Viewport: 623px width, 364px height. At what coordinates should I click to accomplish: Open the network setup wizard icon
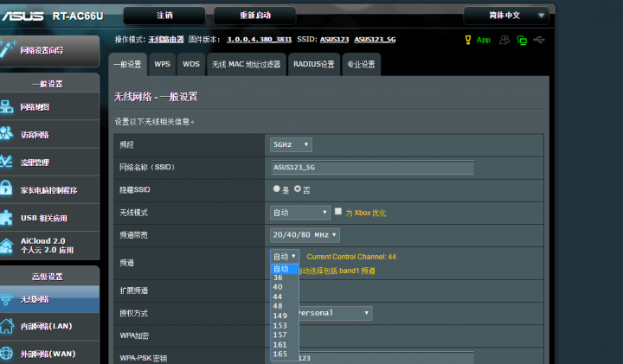[x=8, y=48]
